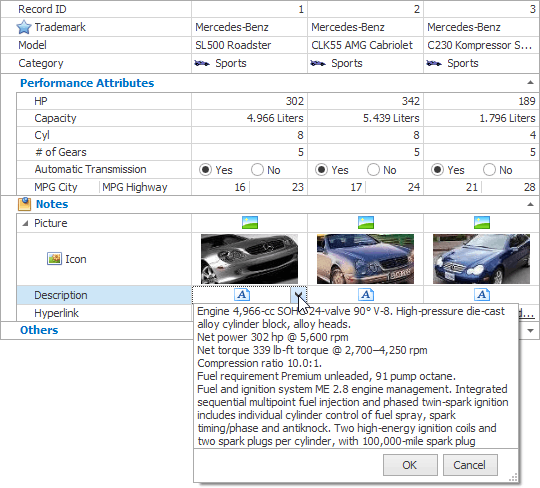
Task: Select the Record ID row header
Action: click(x=96, y=9)
